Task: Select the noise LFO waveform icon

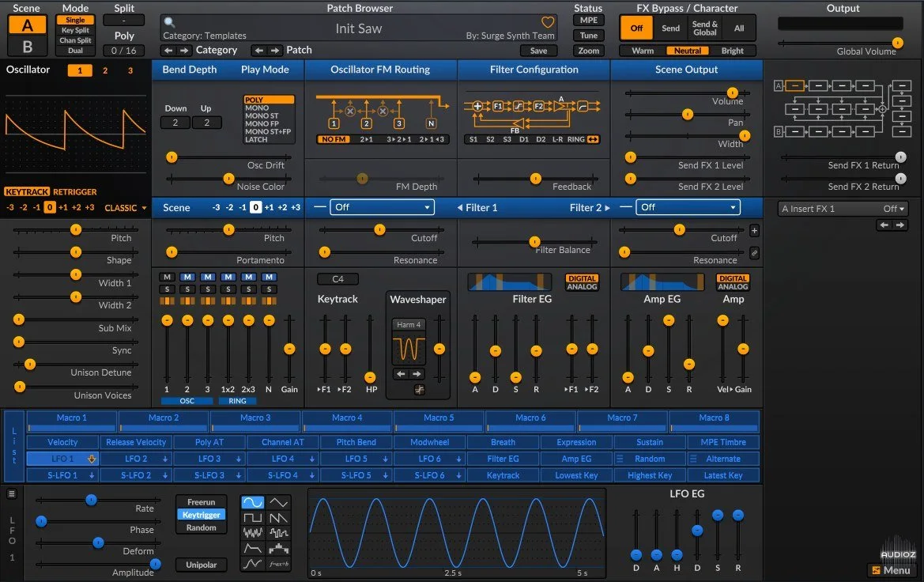Action: pyautogui.click(x=252, y=533)
